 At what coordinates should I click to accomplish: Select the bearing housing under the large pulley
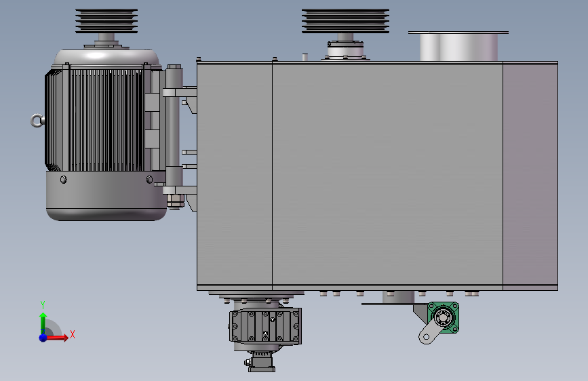point(345,49)
